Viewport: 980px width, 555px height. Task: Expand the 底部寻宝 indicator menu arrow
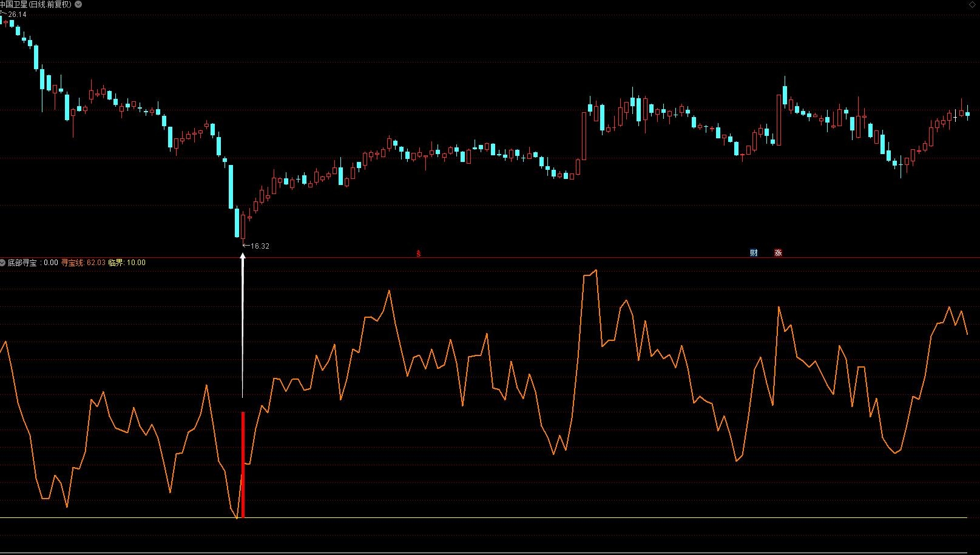(x=3, y=263)
